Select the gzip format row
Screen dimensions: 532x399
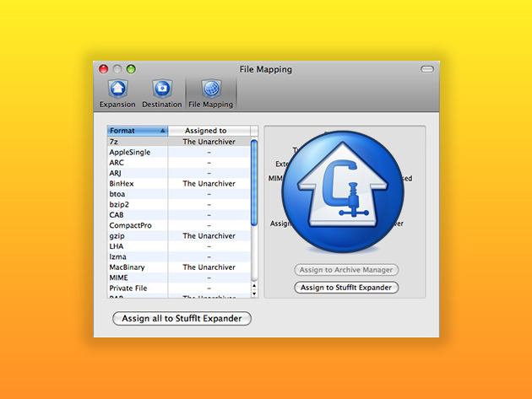(179, 235)
